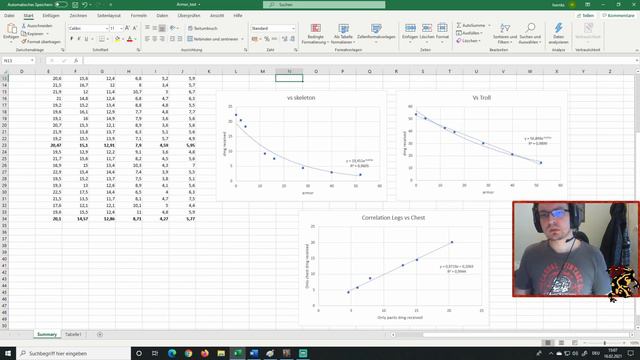The width and height of the screenshot is (640, 360).
Task: Toggle Textumbruch wrap text
Action: click(202, 28)
